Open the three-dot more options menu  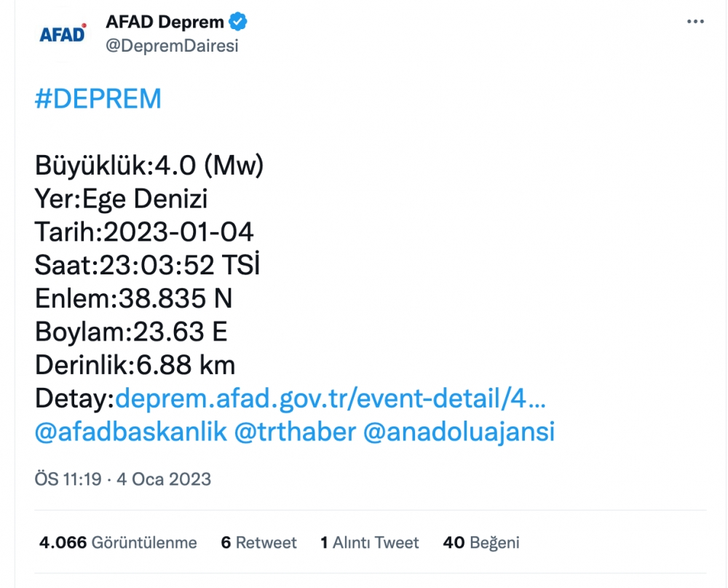696,22
